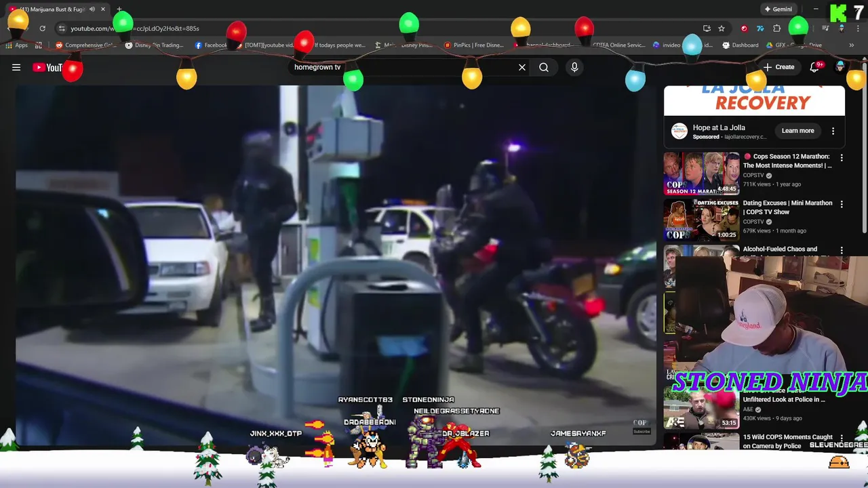Screen dimensions: 868x488
Task: View site information icon in address bar
Action: point(62,28)
